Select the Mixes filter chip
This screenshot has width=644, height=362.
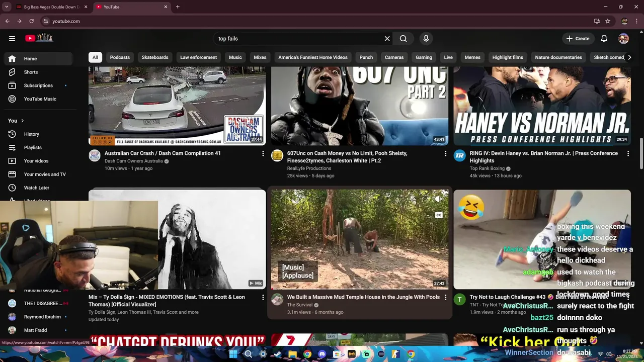click(260, 57)
